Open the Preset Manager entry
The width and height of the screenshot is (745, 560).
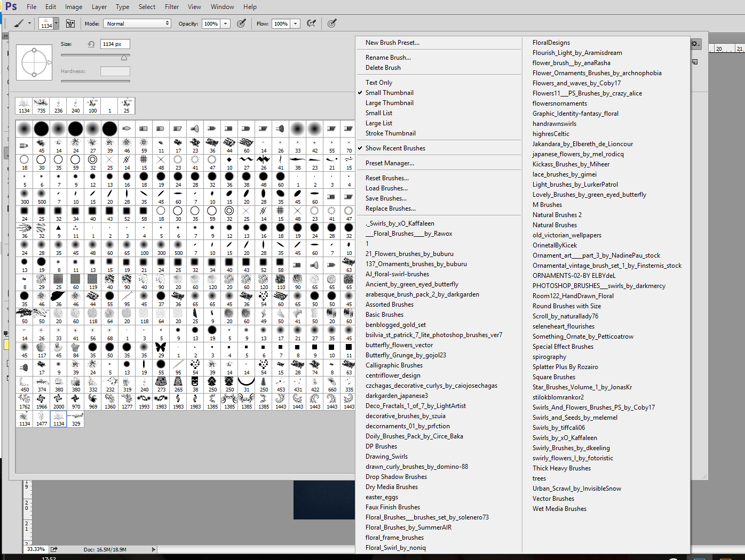coord(390,163)
